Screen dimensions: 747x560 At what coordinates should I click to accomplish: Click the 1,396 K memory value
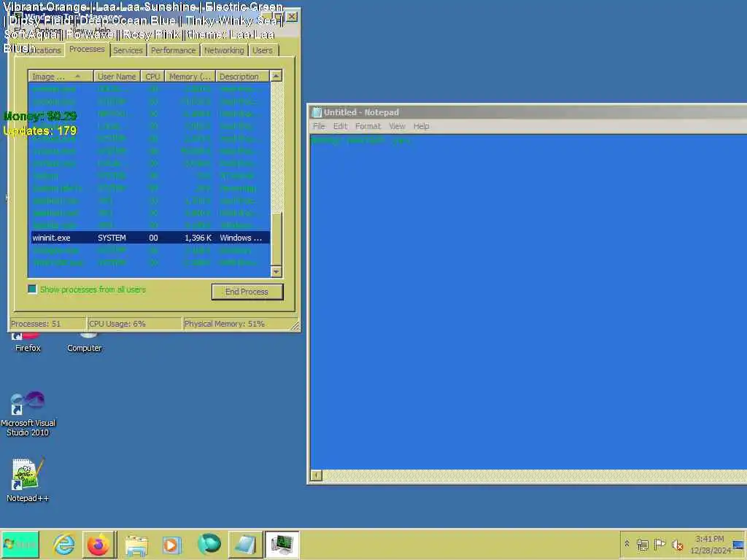tap(198, 238)
